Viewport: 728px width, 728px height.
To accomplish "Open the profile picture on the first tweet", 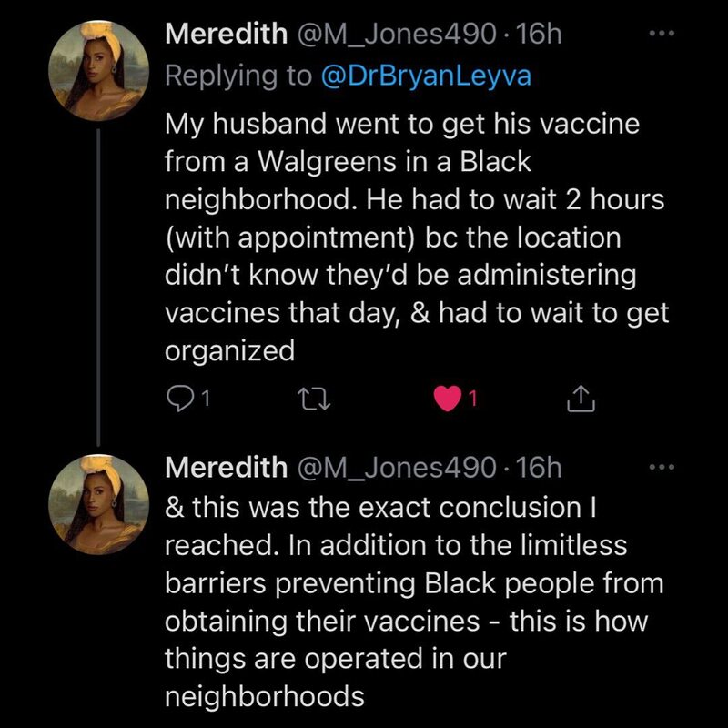I will (98, 71).
